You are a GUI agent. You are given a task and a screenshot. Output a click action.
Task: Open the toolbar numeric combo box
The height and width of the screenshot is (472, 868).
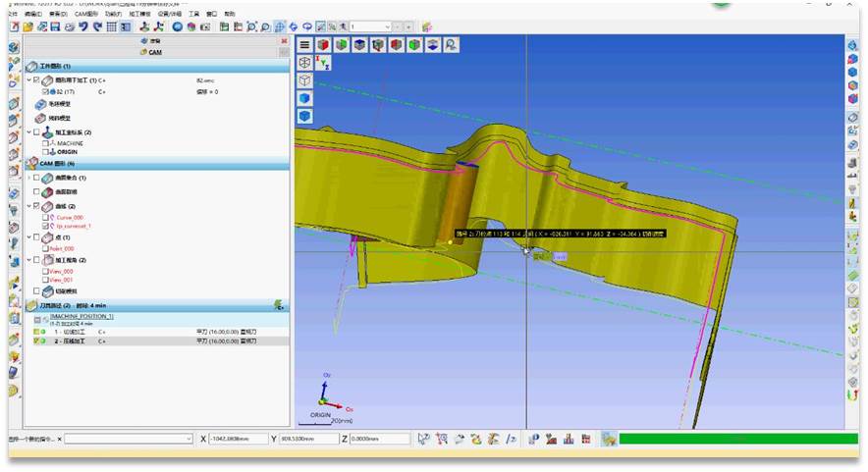coord(370,26)
